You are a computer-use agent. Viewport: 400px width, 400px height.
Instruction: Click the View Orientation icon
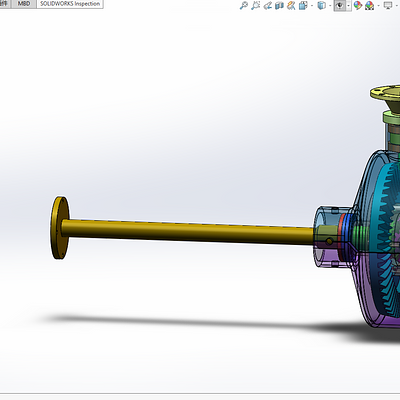click(303, 5)
